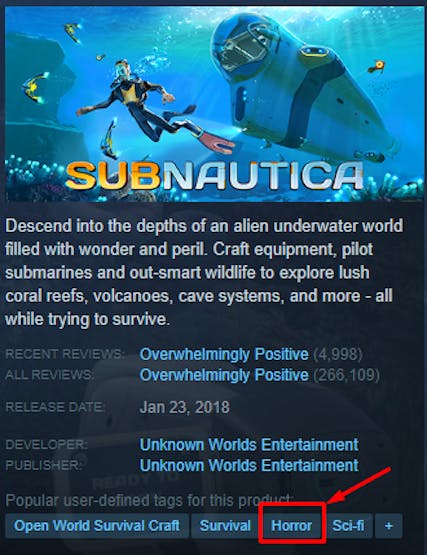Select the release date Jan 23, 2018
Screen dimensions: 427x555
coord(184,407)
